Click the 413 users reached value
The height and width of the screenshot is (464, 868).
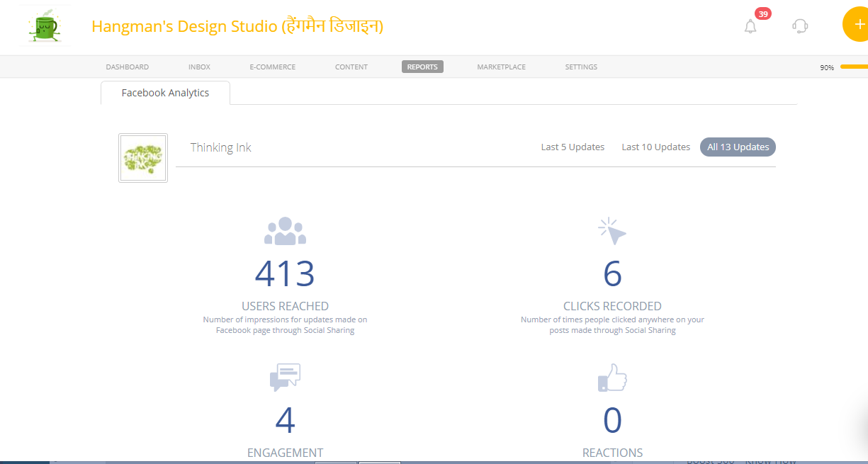pos(285,274)
